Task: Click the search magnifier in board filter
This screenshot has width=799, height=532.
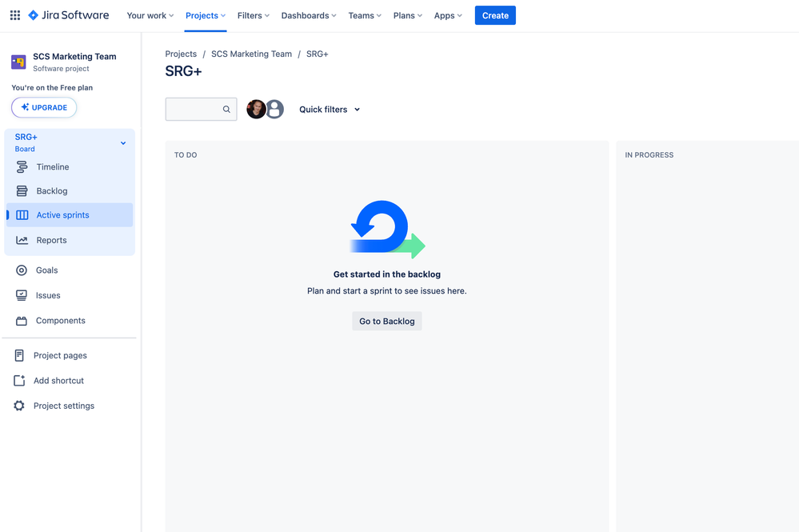Action: [226, 109]
